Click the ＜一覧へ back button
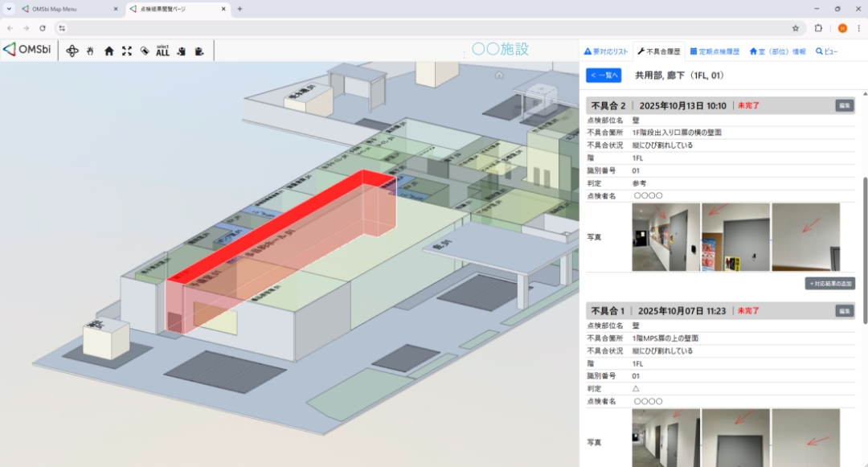 (604, 75)
